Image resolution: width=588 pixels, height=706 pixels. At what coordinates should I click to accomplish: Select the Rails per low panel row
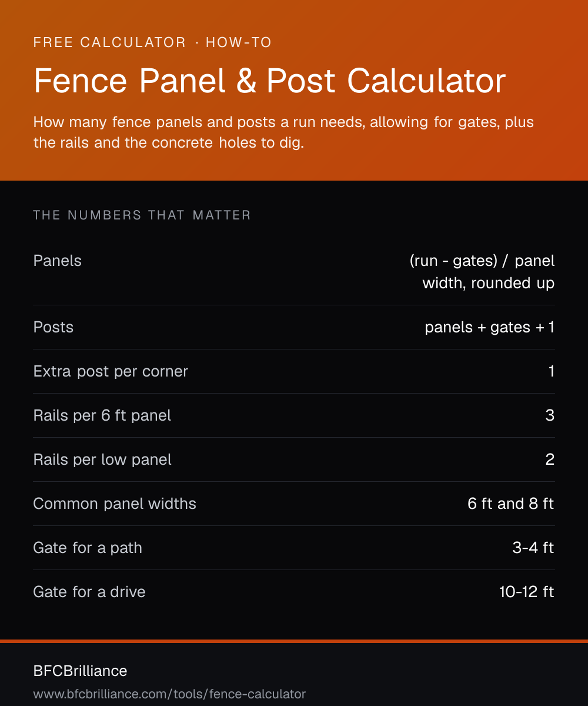pyautogui.click(x=294, y=459)
